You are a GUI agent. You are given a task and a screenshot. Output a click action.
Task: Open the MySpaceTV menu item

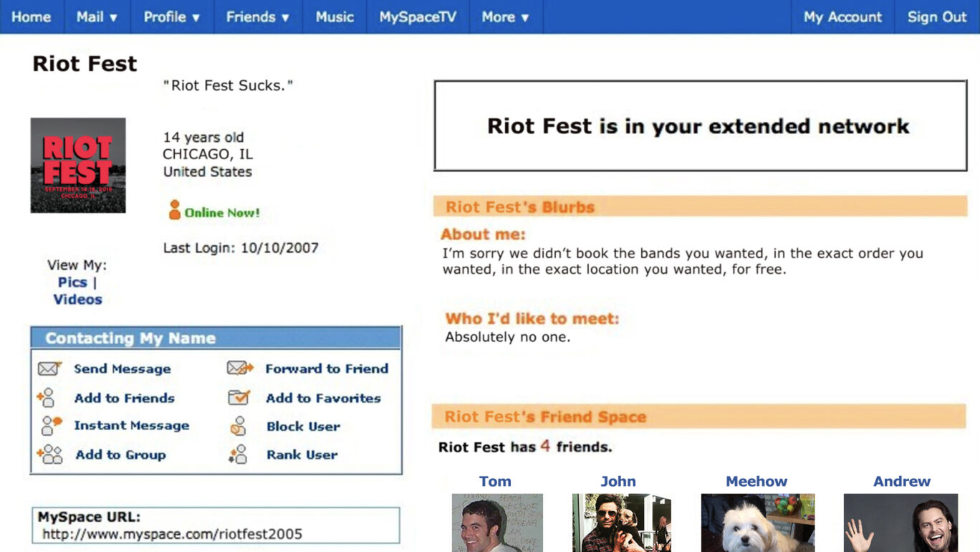[x=418, y=17]
